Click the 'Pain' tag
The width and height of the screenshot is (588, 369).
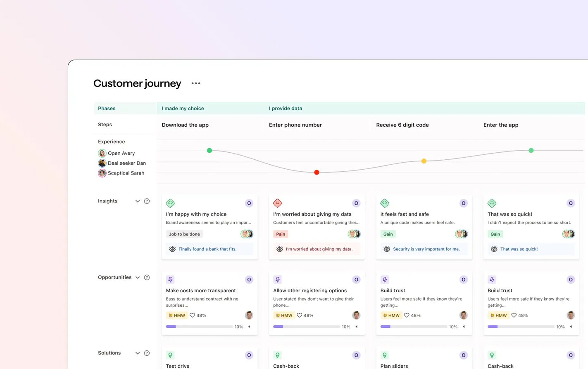tap(281, 234)
